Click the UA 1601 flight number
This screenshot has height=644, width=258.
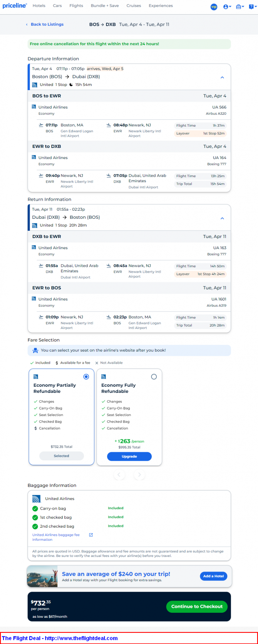pyautogui.click(x=219, y=299)
